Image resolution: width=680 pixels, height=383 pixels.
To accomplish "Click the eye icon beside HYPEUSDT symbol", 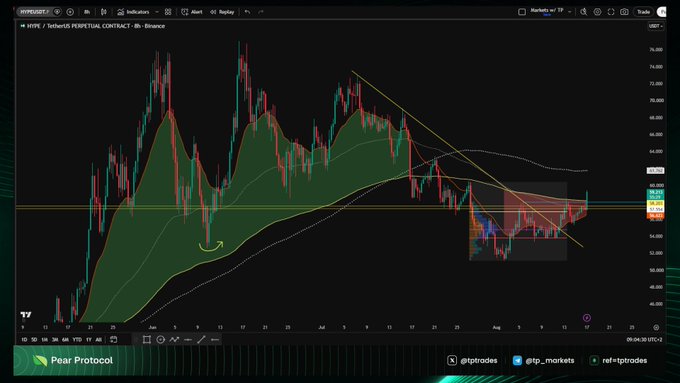I will point(57,12).
